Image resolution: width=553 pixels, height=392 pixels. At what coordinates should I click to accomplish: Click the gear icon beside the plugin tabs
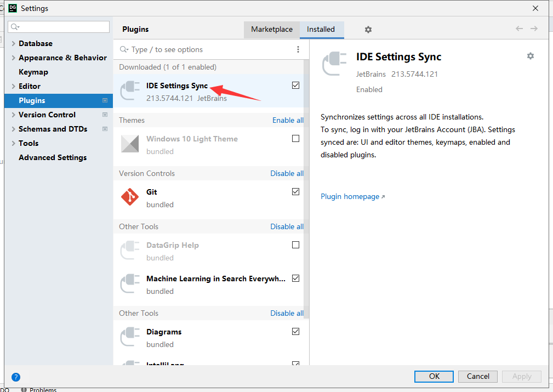tap(368, 29)
